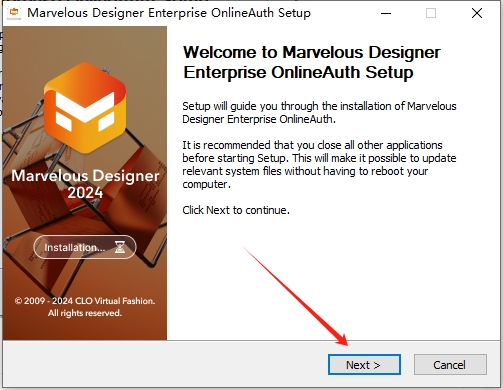Click the 2024 year text in banner
503x390 pixels.
85,193
